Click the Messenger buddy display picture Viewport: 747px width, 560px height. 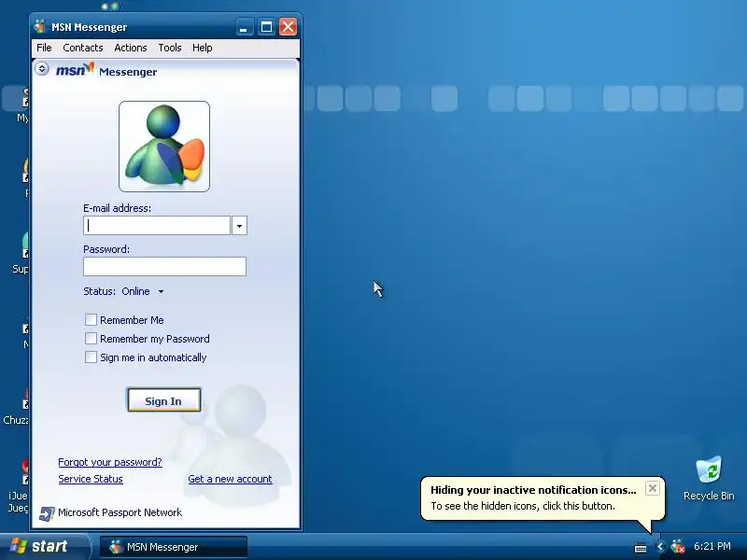coord(164,147)
